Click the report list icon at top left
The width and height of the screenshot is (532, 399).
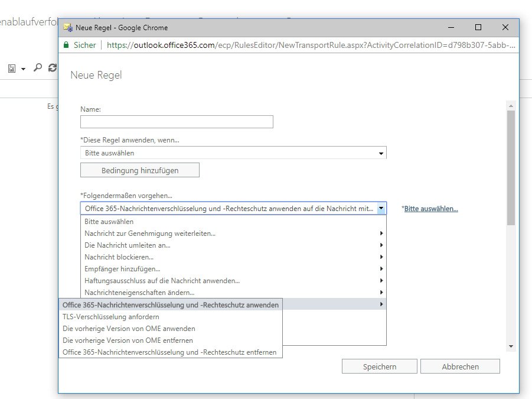click(11, 67)
